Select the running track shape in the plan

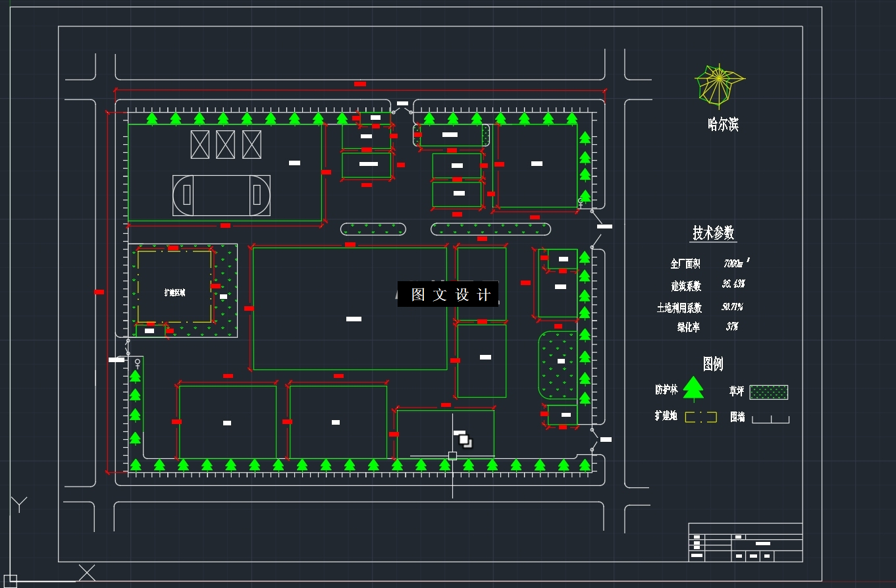tap(221, 195)
